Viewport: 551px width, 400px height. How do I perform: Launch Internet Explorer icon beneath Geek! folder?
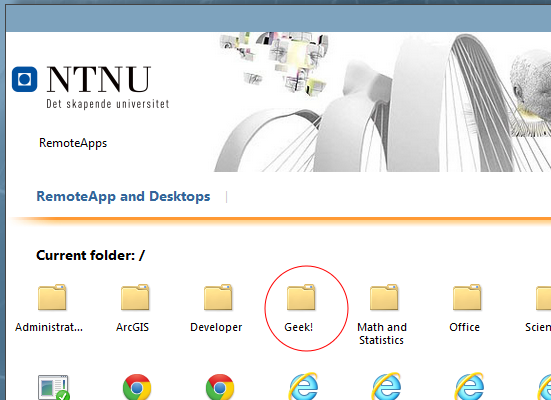pos(303,386)
